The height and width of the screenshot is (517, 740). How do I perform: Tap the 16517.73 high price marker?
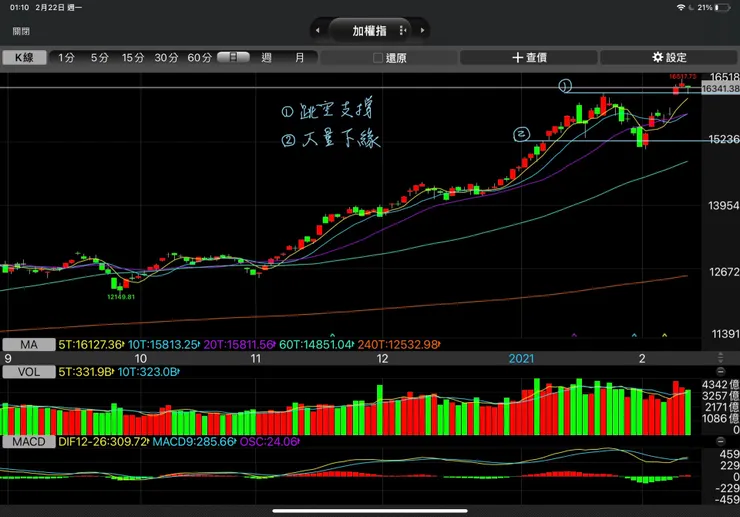(682, 76)
